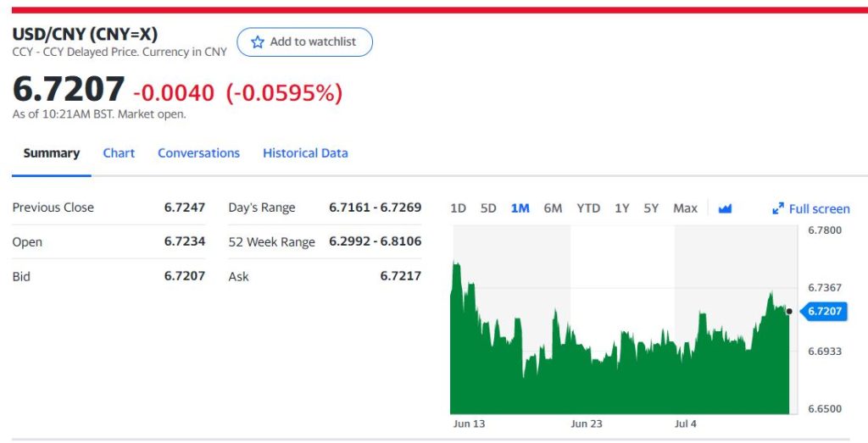Select the 1D chart range
This screenshot has width=868, height=443.
pos(458,208)
